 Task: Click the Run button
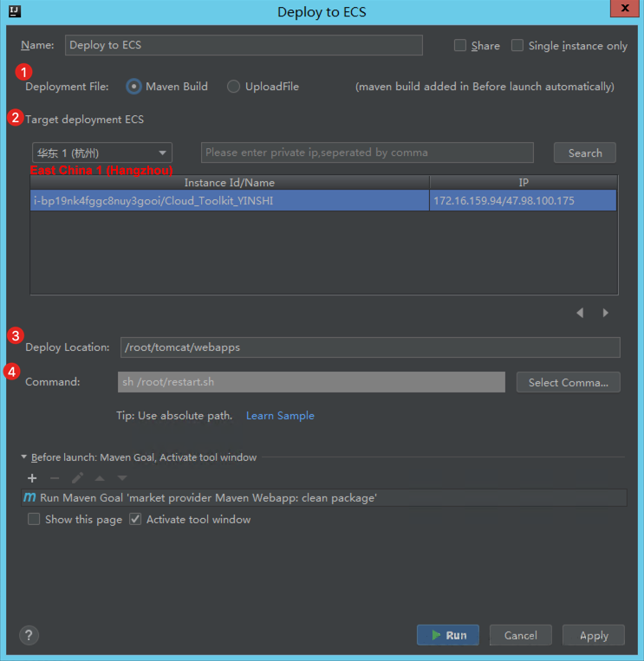[x=448, y=635]
